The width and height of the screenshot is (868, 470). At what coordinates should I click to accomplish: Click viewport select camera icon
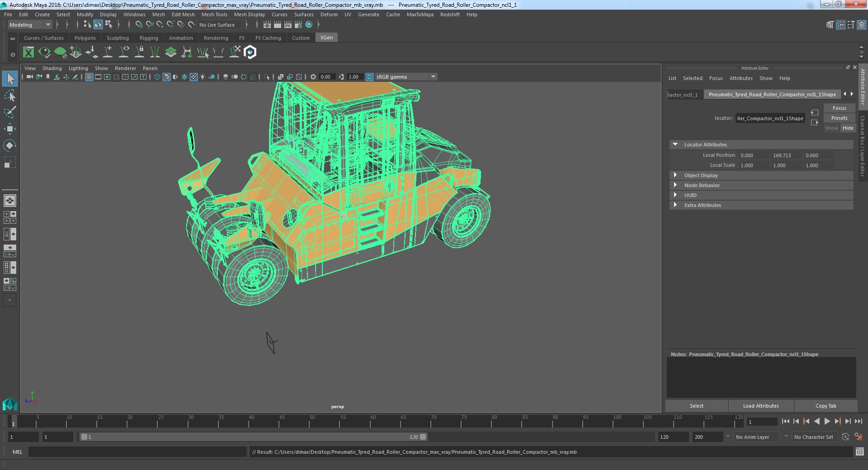click(29, 77)
